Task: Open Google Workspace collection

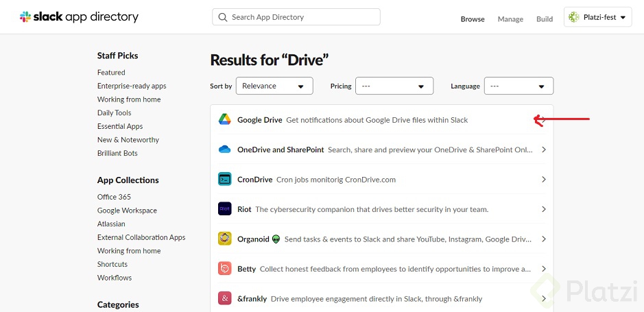Action: 127,211
